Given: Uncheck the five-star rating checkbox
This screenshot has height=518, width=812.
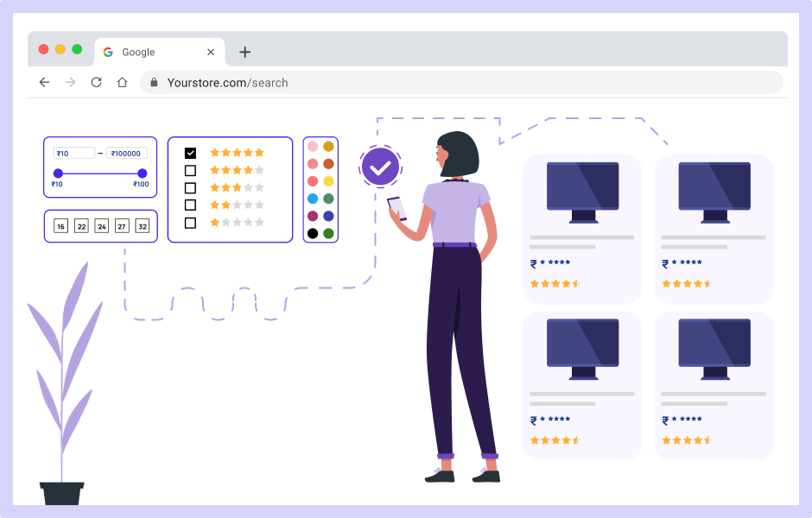Looking at the screenshot, I should click(191, 153).
